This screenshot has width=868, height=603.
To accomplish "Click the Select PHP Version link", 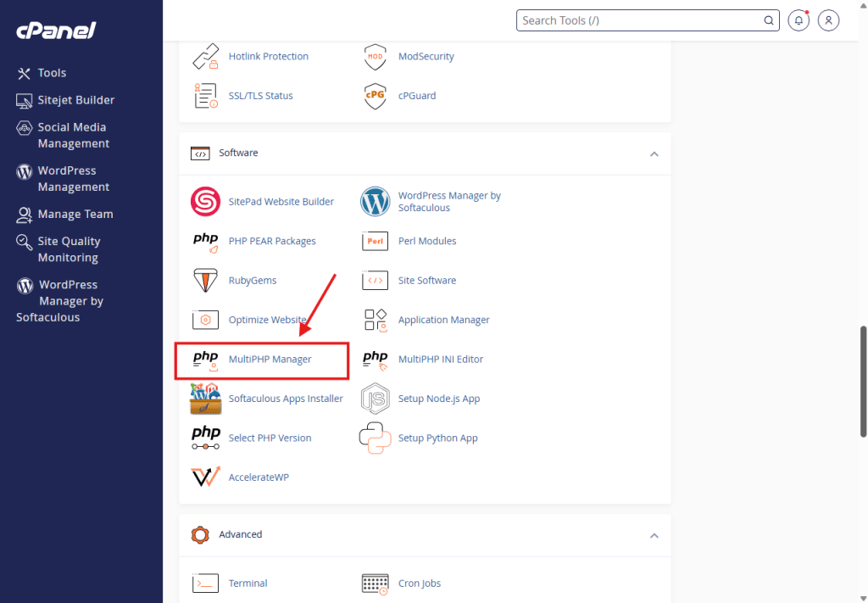I will [x=270, y=438].
